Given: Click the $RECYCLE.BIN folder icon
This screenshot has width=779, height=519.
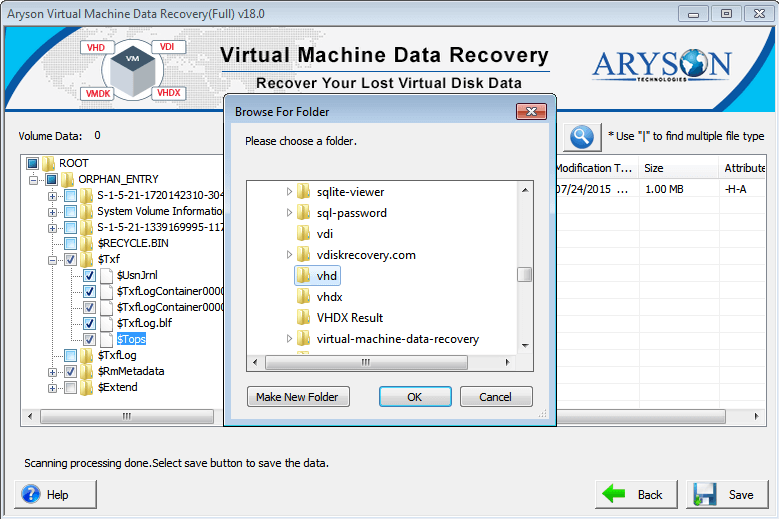Looking at the screenshot, I should [86, 243].
